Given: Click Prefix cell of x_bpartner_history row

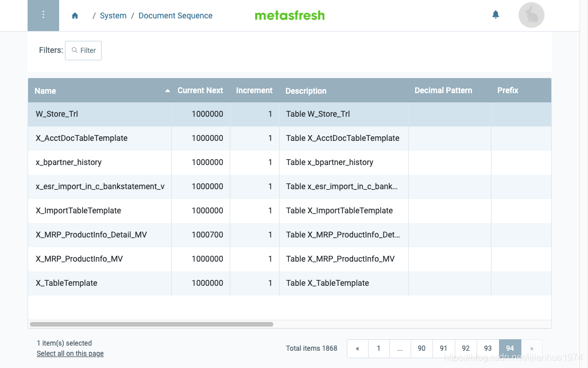Looking at the screenshot, I should 521,162.
